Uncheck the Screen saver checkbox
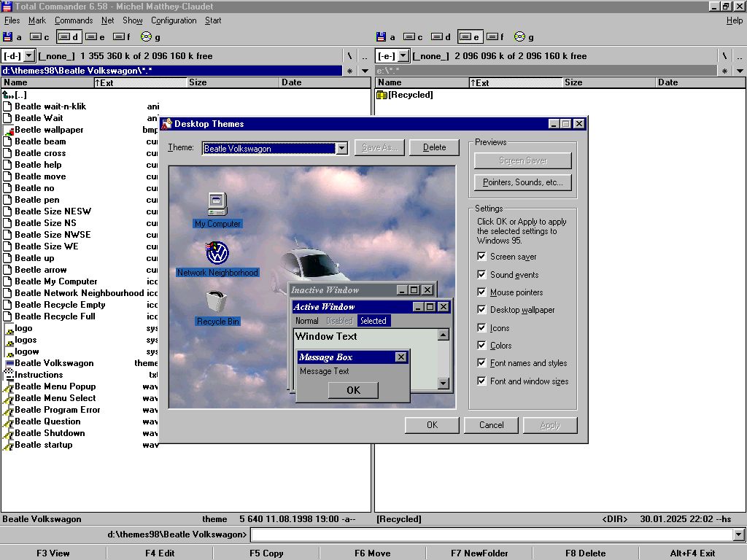This screenshot has width=747, height=560. click(481, 257)
